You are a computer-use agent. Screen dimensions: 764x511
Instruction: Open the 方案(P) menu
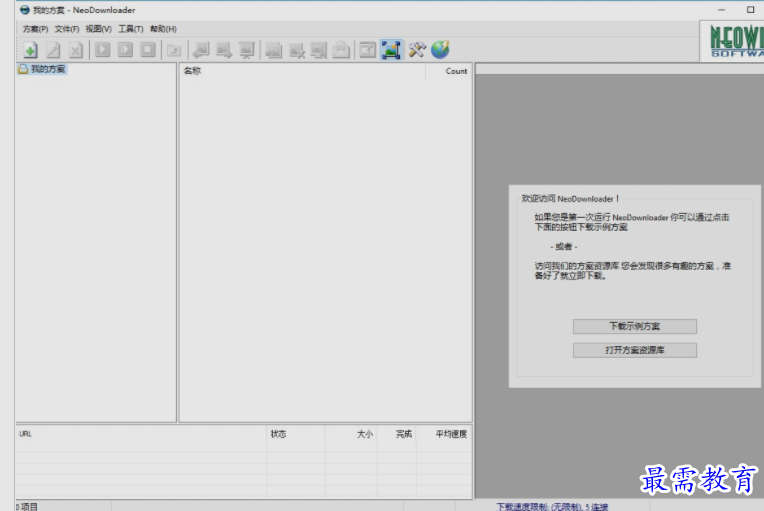pyautogui.click(x=35, y=29)
